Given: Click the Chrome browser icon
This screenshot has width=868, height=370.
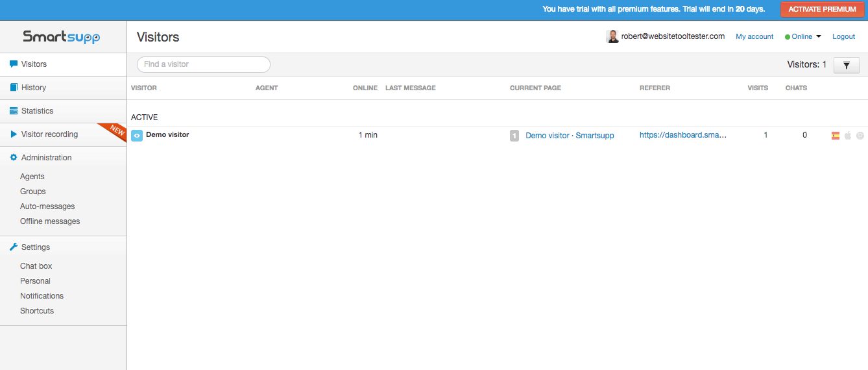Looking at the screenshot, I should pyautogui.click(x=860, y=136).
